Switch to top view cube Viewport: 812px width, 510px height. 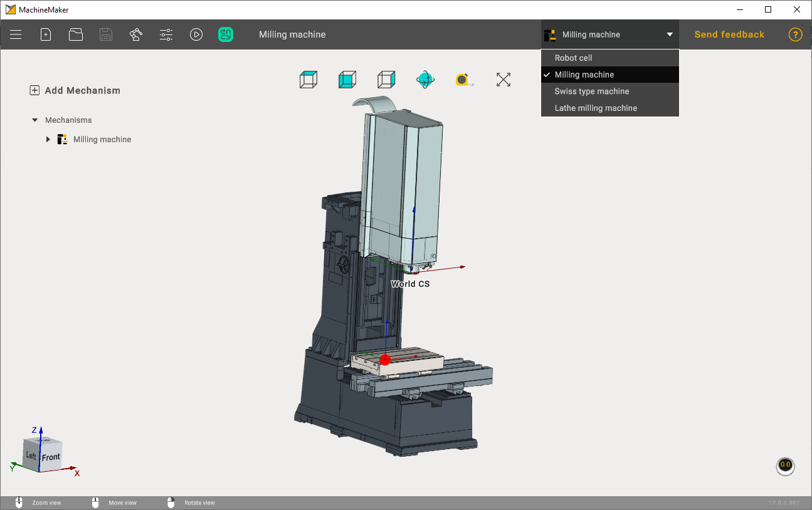pos(308,80)
